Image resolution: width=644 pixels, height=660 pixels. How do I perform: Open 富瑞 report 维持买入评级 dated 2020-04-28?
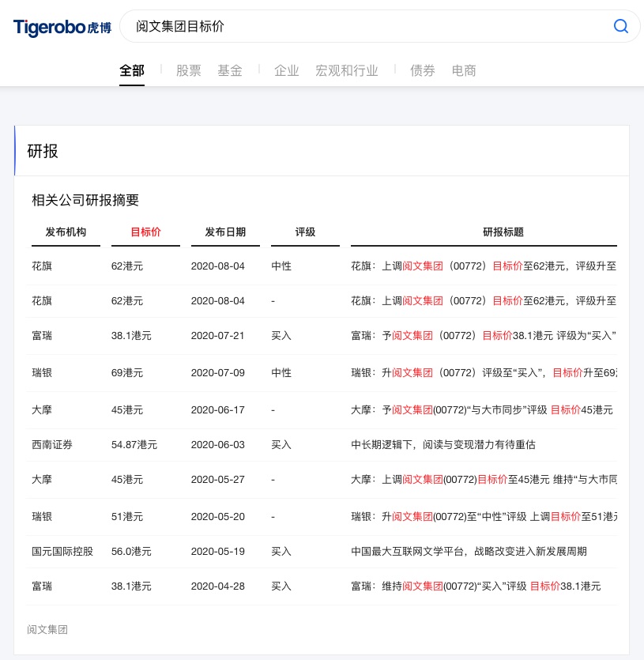(x=476, y=586)
